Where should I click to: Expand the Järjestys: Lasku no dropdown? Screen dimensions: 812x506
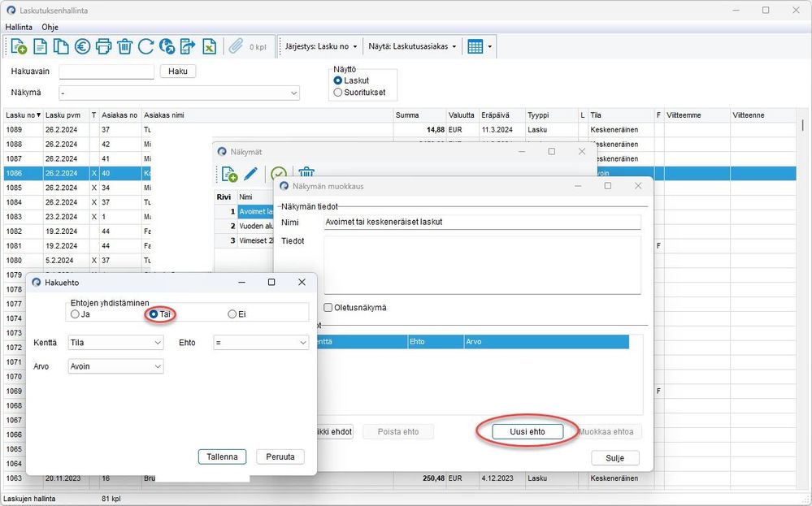(320, 46)
